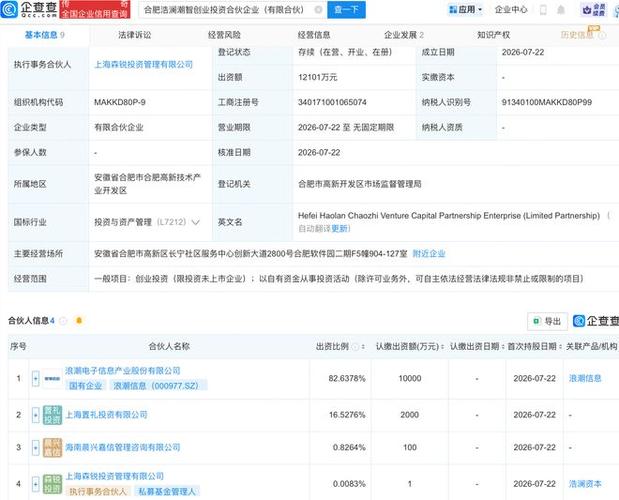Click the 海南晨兴嘉信 logo icon
This screenshot has width=619, height=500.
click(x=52, y=448)
